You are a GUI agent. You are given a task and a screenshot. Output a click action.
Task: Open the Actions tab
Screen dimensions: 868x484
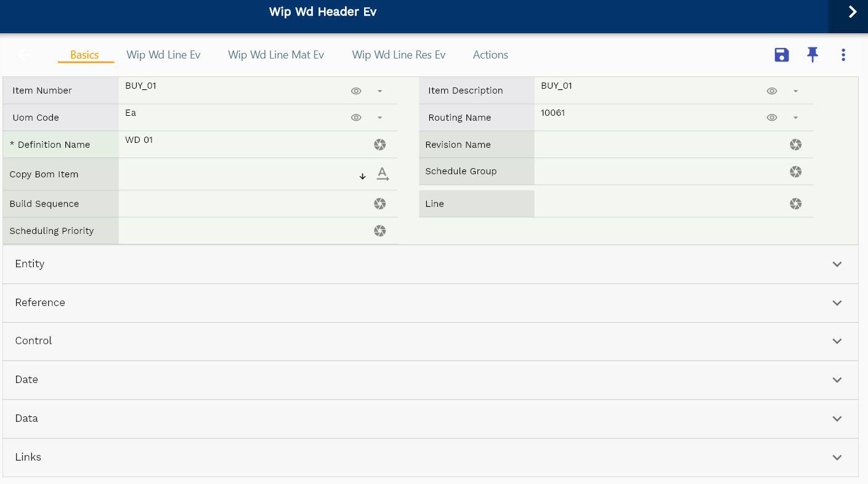[x=490, y=55]
